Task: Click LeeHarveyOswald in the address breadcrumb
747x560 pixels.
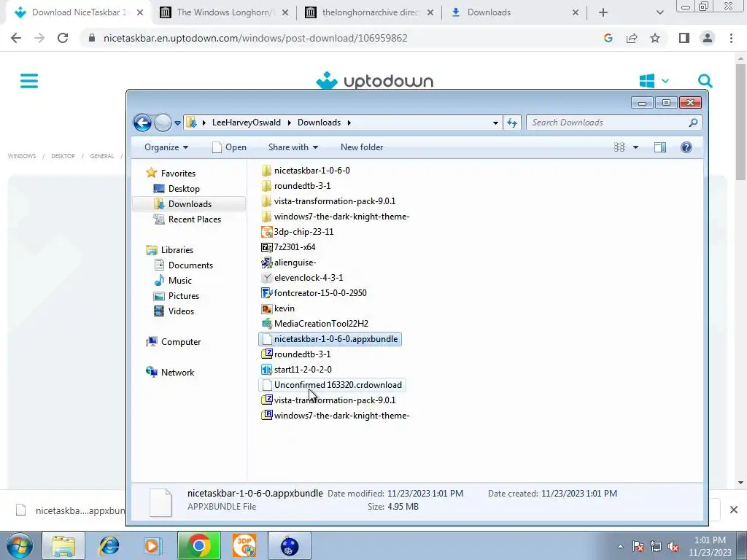Action: 247,122
